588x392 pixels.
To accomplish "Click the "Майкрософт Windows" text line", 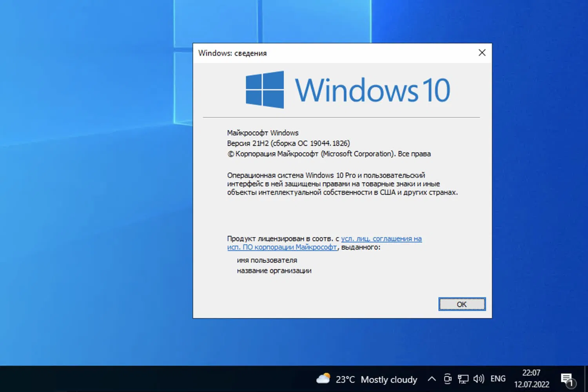I will click(263, 133).
